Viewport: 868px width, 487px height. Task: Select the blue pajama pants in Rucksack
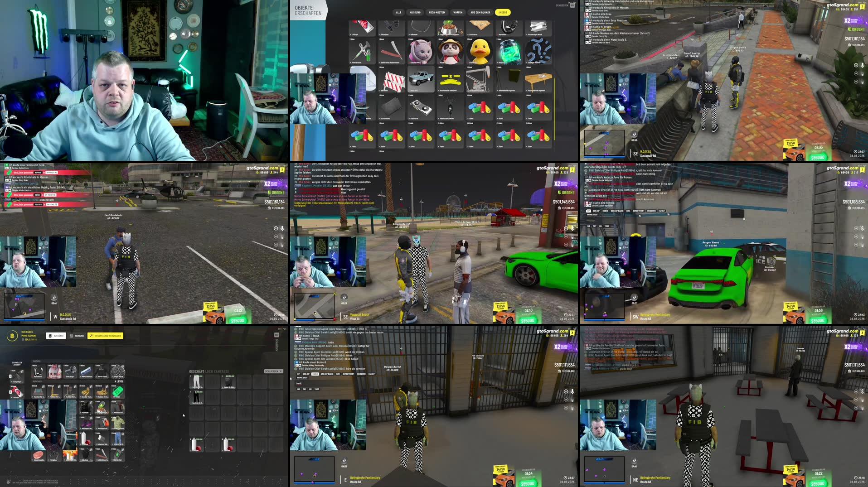pyautogui.click(x=118, y=439)
